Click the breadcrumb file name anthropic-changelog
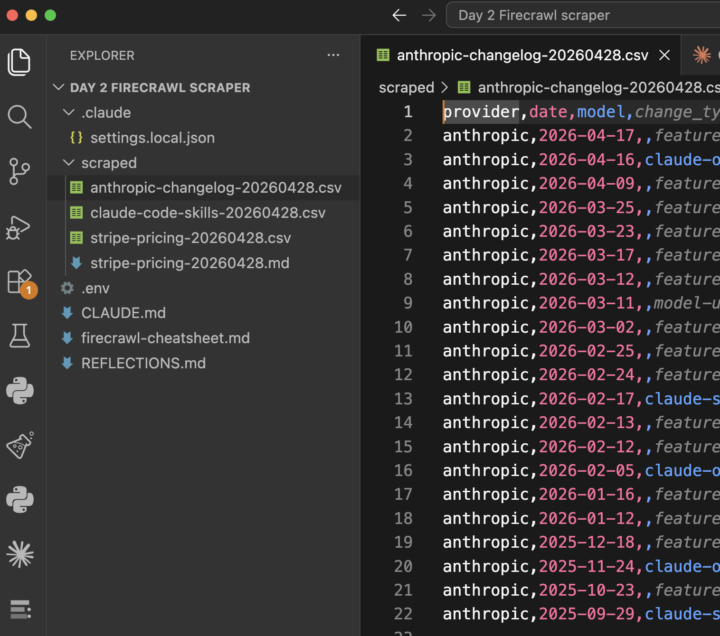 click(597, 87)
